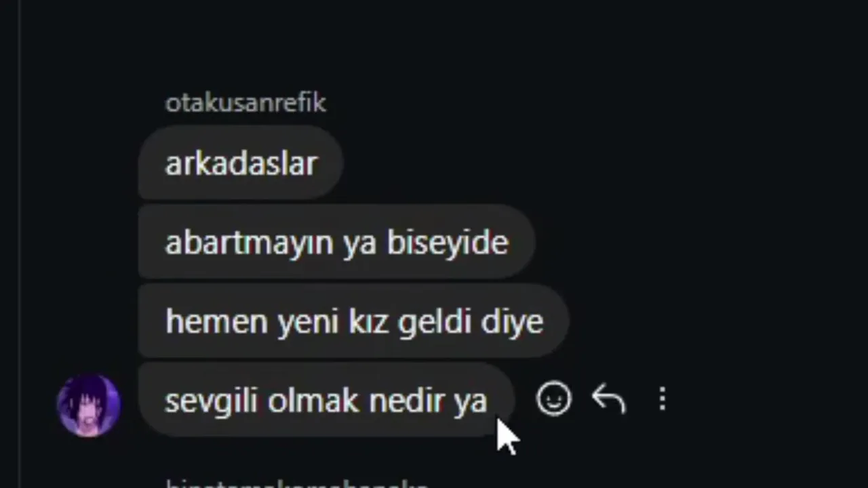Screen dimensions: 868x488
Task: Click the first chat bubble from otakusanrefik
Action: (240, 163)
